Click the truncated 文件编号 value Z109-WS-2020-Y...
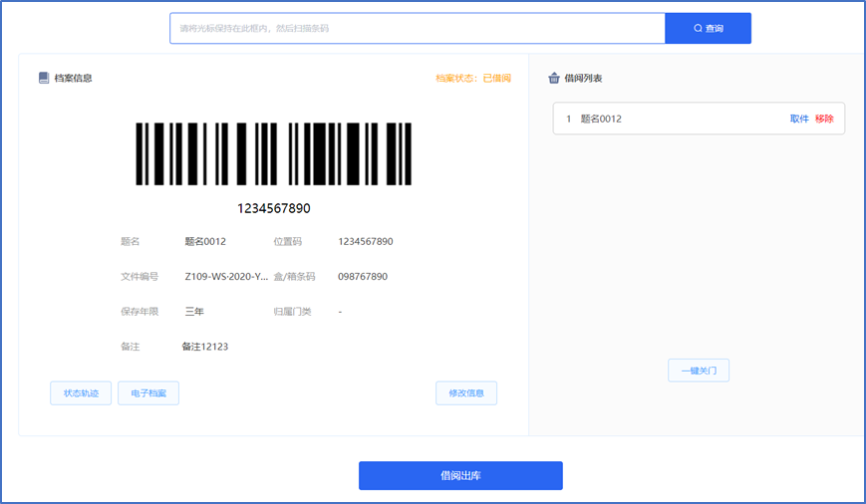 pos(226,277)
